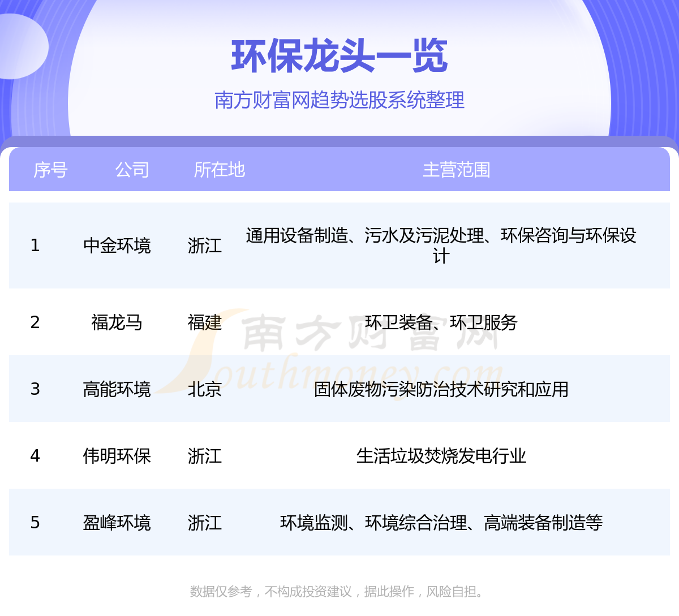Click 生活垃圾焚烧发电行业 text
Screen dimensions: 679x616
(441, 456)
